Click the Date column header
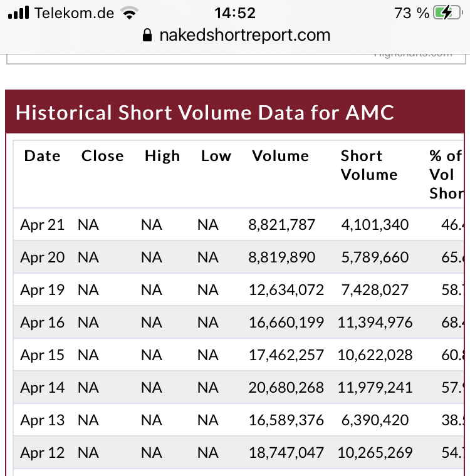The image size is (470, 476). pyautogui.click(x=42, y=156)
